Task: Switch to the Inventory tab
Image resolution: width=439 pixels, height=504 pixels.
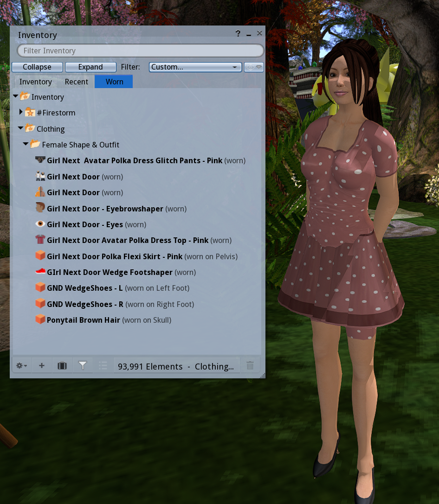Action: (x=35, y=82)
